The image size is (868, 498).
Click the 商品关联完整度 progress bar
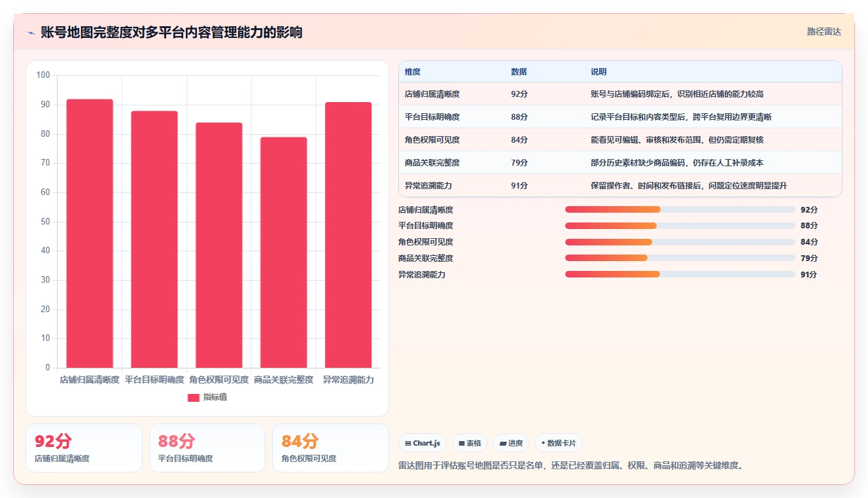click(680, 258)
